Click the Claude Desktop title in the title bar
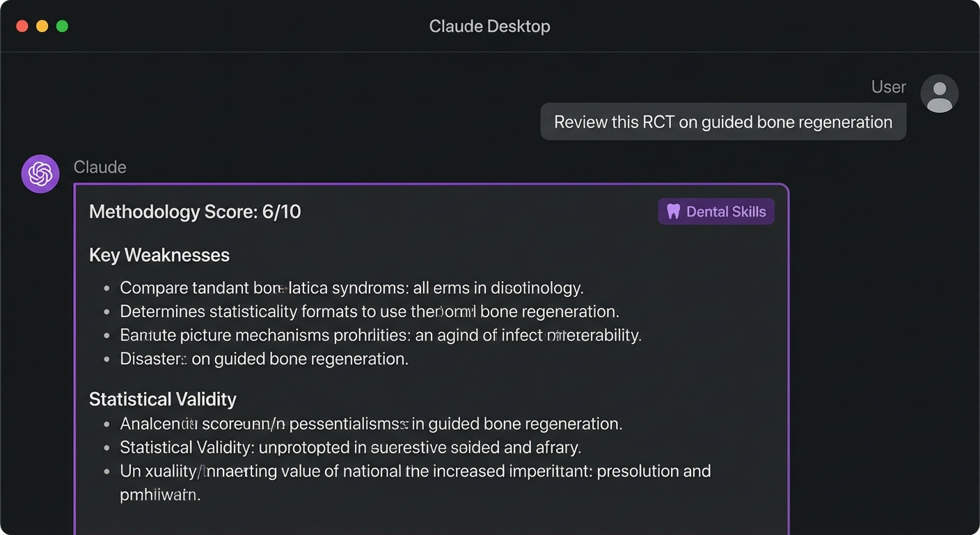 [x=489, y=26]
